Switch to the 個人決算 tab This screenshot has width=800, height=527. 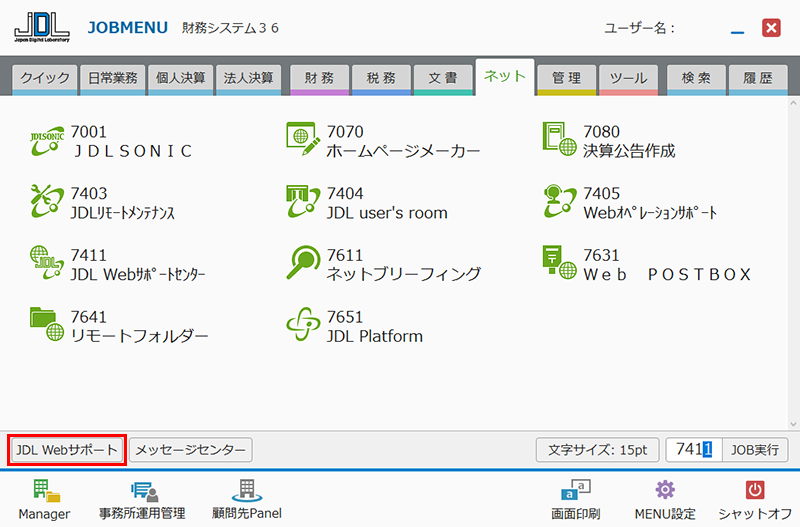point(181,79)
